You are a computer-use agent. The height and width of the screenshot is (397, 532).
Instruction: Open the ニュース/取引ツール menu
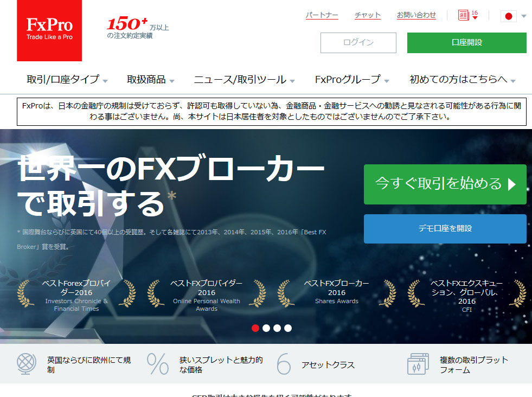click(244, 79)
